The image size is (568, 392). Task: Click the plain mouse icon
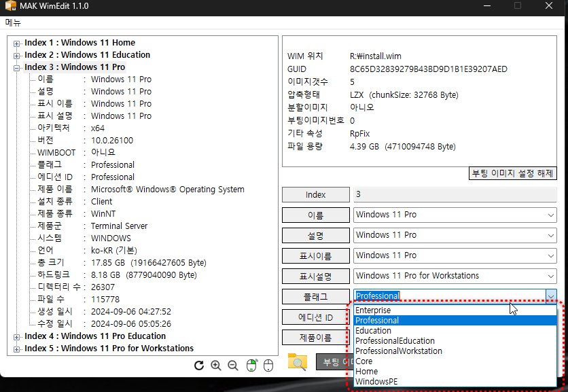click(268, 366)
